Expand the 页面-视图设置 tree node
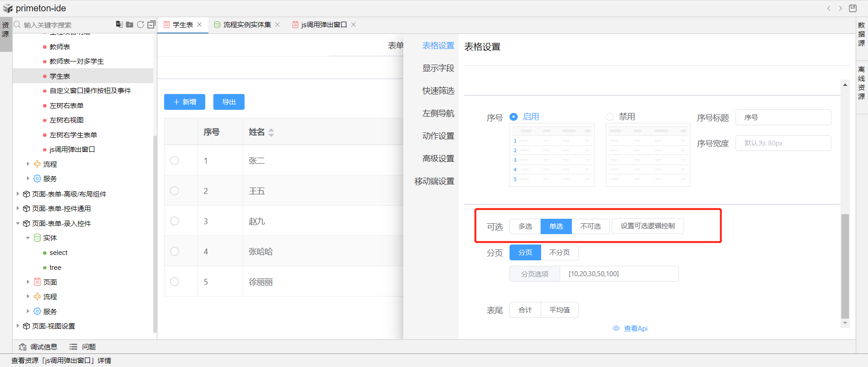The width and height of the screenshot is (868, 367). click(x=18, y=326)
